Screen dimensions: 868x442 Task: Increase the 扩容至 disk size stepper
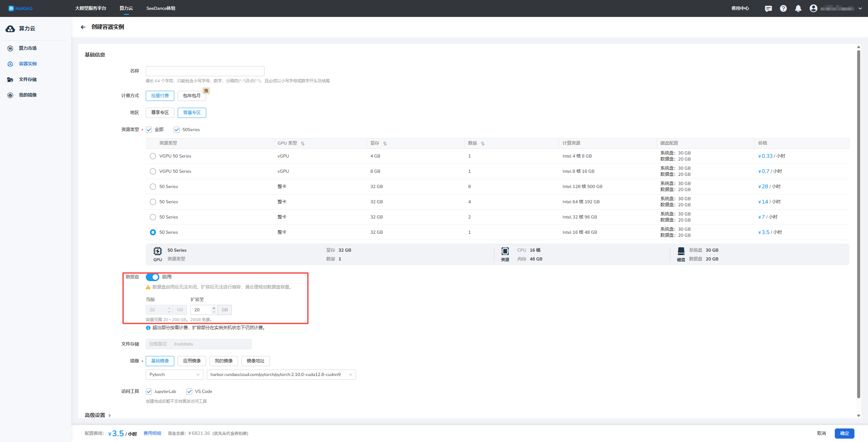tap(214, 308)
